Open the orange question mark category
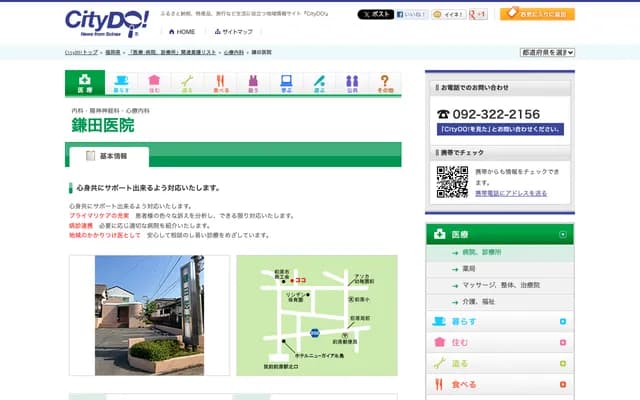 point(385,83)
